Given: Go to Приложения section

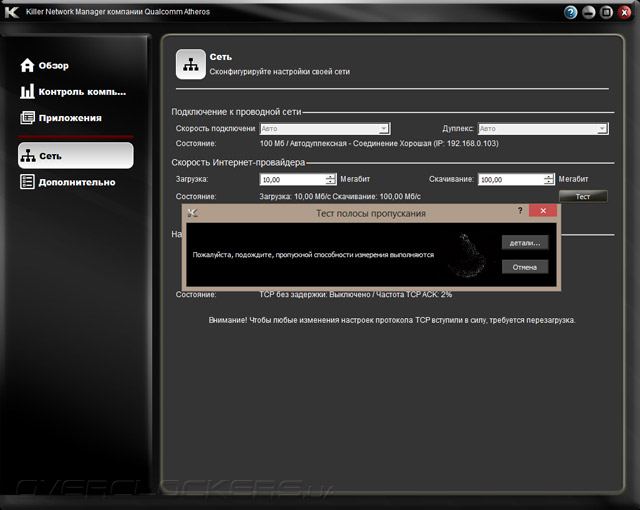Looking at the screenshot, I should pyautogui.click(x=61, y=118).
